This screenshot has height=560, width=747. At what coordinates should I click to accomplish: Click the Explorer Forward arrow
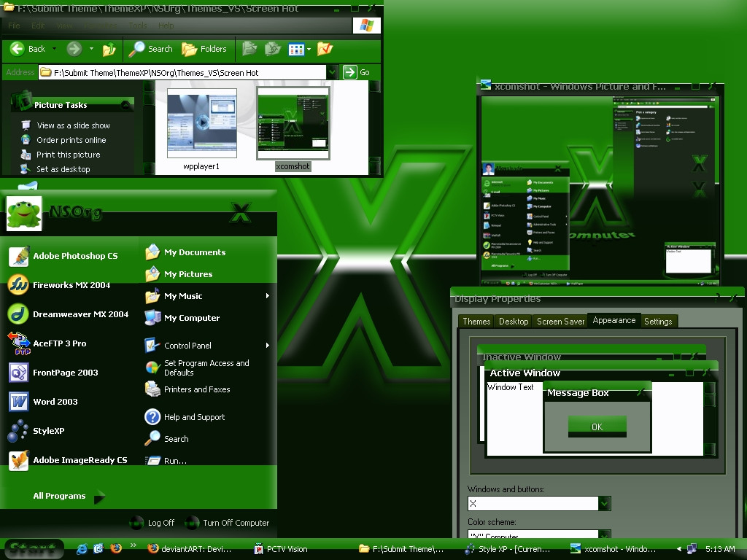click(x=74, y=49)
